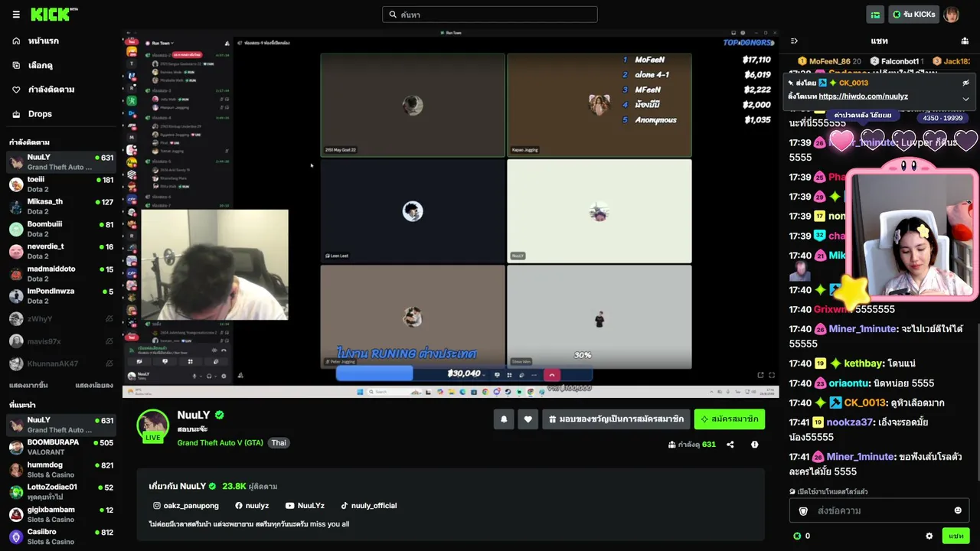
Task: Open neverdie_t channel in following list
Action: (x=61, y=251)
